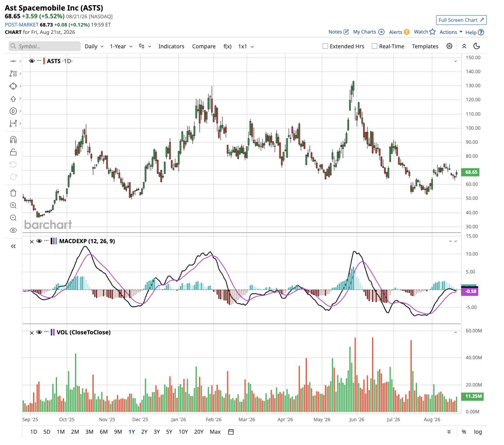Click the padlock drawings lock icon
Screen dimensions: 504x445
(x=13, y=152)
